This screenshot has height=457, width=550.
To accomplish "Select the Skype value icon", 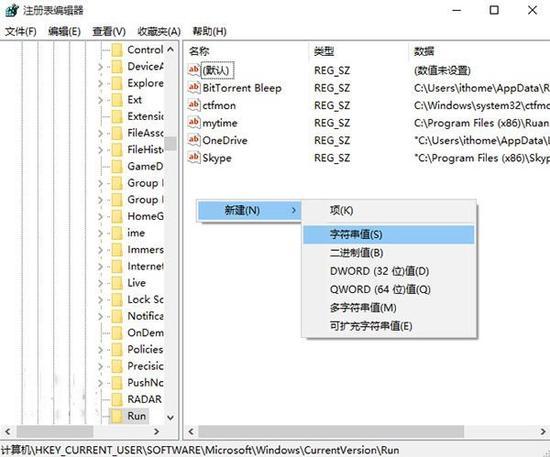I will [x=194, y=157].
